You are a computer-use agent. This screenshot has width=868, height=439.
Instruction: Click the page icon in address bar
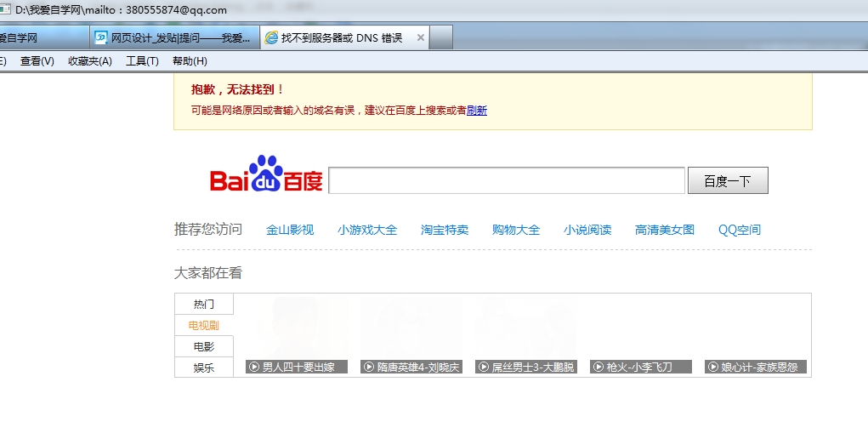point(5,9)
